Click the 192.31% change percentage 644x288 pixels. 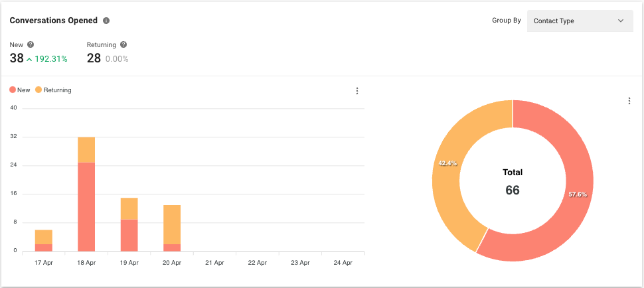[x=51, y=59]
